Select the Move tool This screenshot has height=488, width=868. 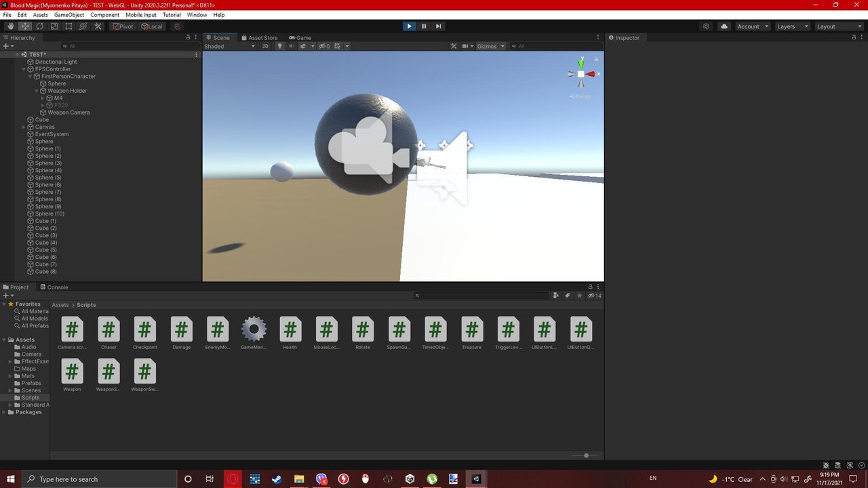tap(25, 26)
